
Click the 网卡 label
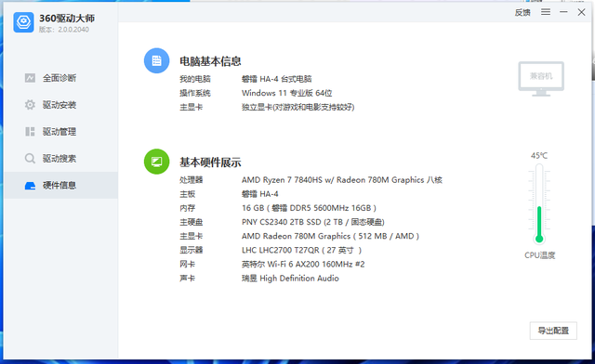188,264
